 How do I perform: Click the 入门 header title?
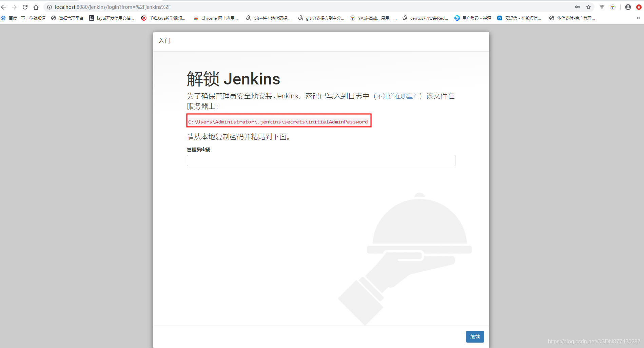[164, 41]
